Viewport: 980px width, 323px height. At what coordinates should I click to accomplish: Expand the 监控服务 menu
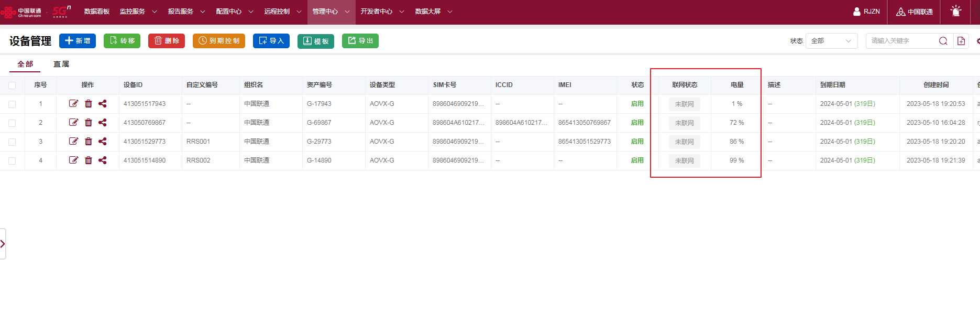138,12
